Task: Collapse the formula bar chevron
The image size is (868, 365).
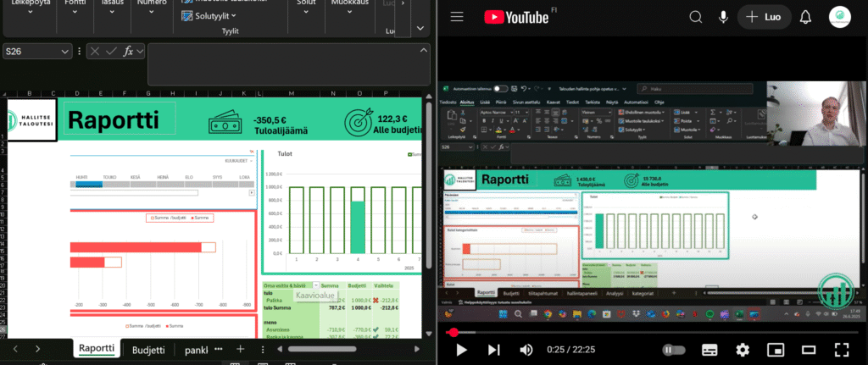Action: point(424,51)
